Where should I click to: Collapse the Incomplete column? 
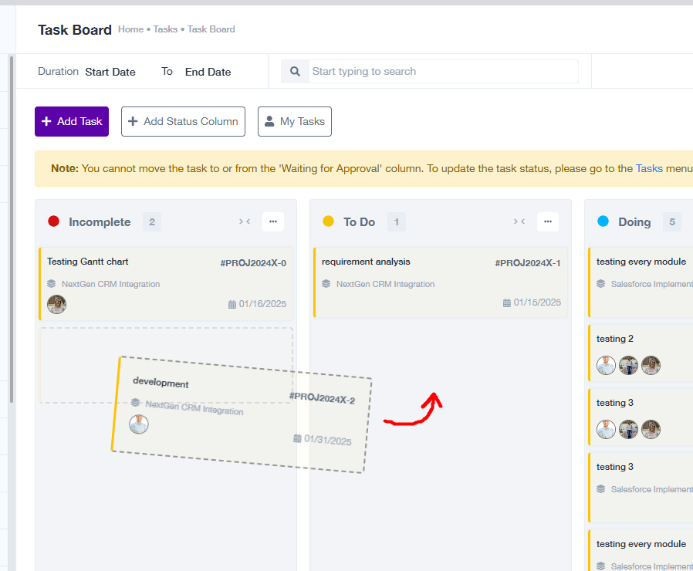[245, 221]
